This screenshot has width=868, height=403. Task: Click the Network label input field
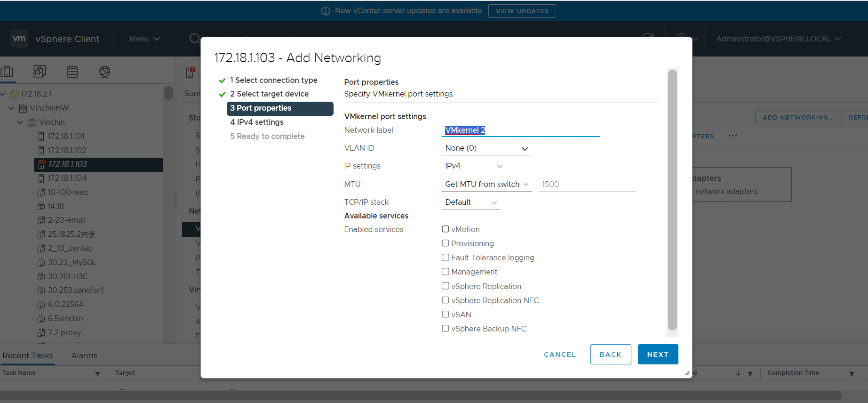pos(520,130)
